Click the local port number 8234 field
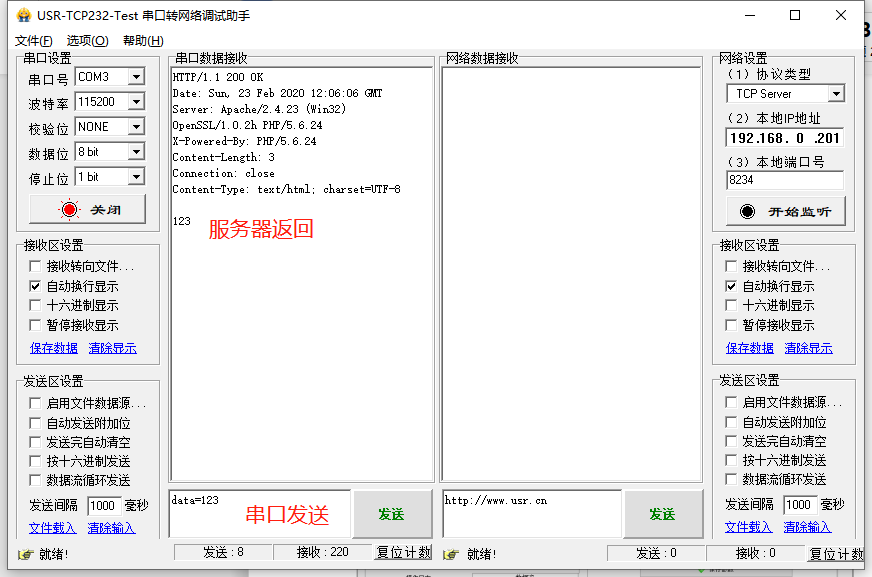Viewport: 872px width, 577px height. (x=784, y=180)
